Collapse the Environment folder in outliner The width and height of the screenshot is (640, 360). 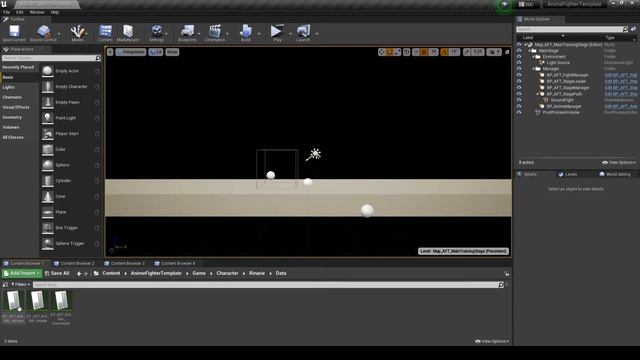(x=533, y=57)
